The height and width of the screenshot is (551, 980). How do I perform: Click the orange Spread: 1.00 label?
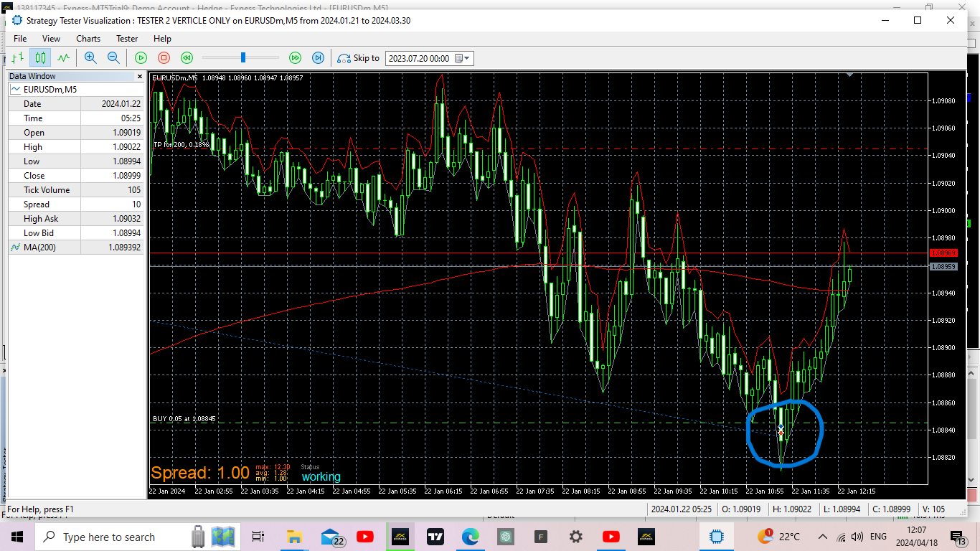coord(200,473)
